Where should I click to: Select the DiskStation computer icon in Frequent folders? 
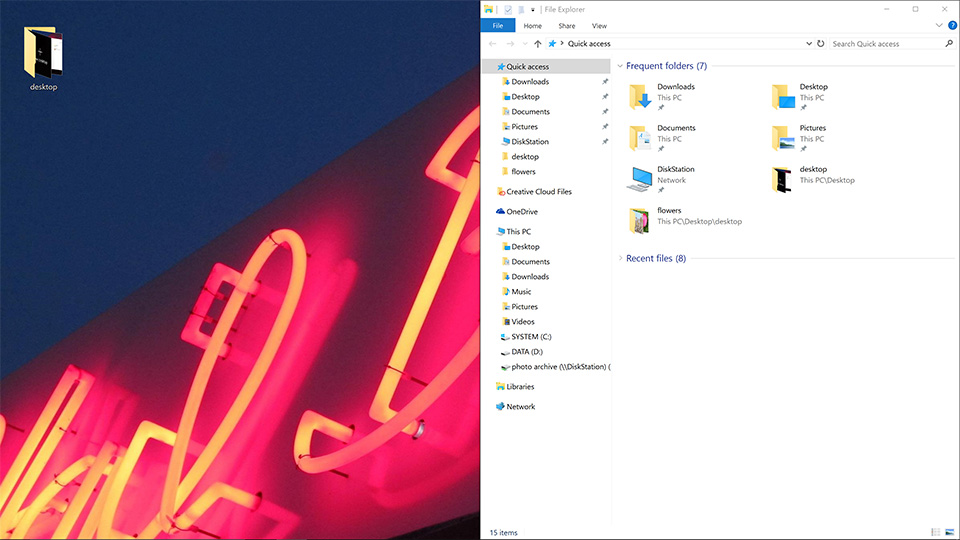tap(640, 179)
